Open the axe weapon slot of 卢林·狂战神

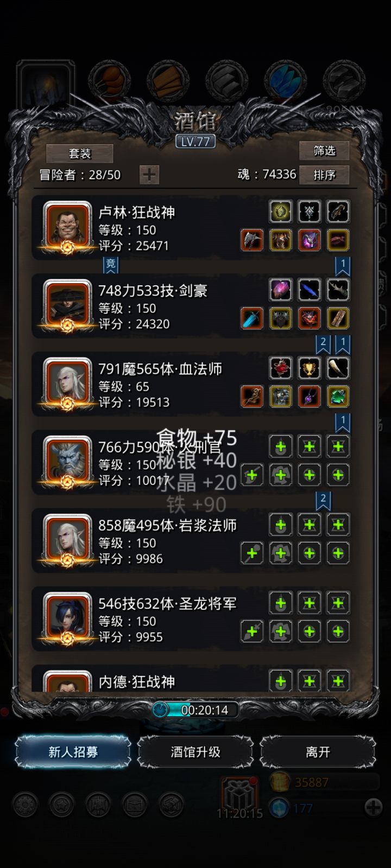pyautogui.click(x=252, y=240)
